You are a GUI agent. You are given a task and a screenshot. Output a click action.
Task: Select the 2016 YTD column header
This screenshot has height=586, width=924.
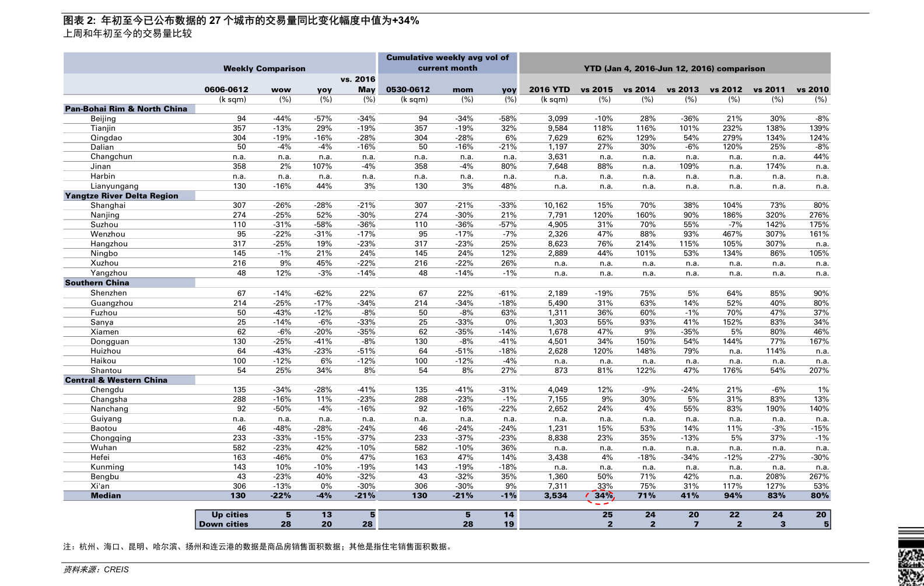(x=549, y=89)
